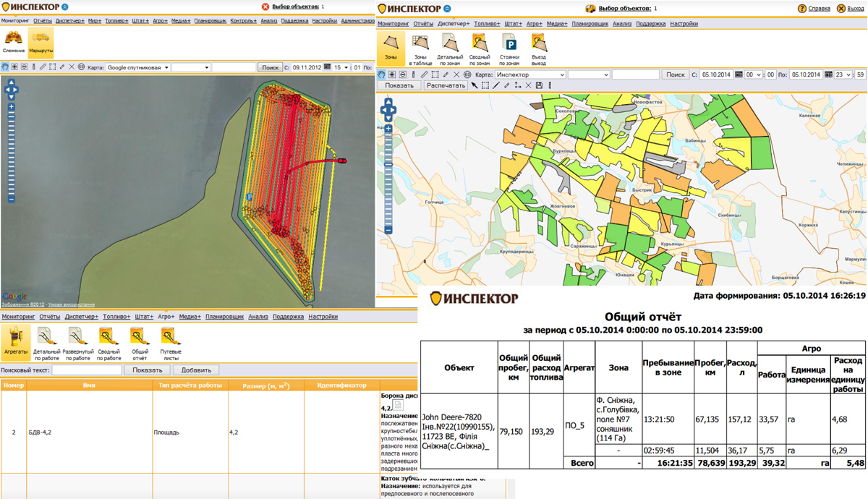This screenshot has height=499, width=868.
Task: Pan up on satellite map navigation control
Action: [11, 82]
